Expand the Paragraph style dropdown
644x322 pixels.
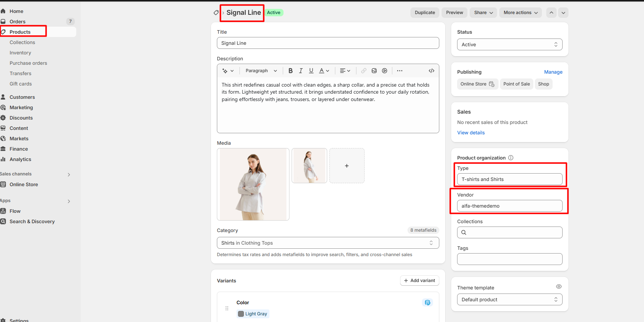[x=261, y=71]
